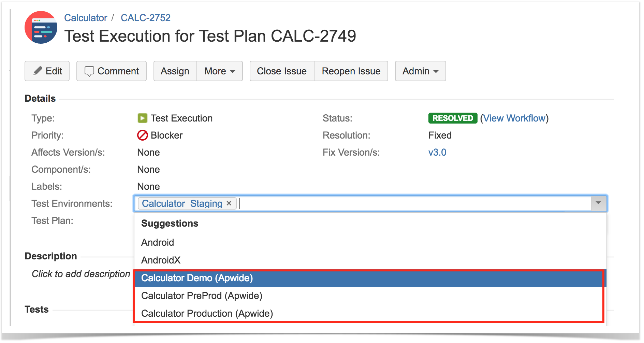644x343 pixels.
Task: Click the Tests section heading
Action: 36,309
